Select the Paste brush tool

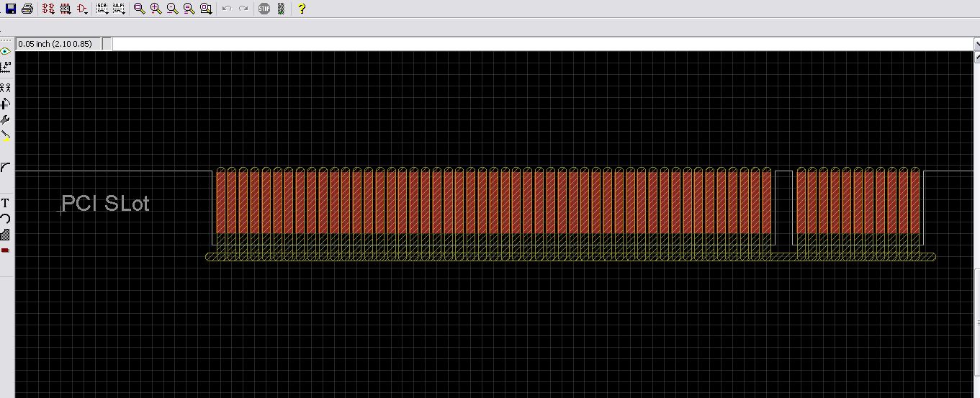(x=6, y=135)
